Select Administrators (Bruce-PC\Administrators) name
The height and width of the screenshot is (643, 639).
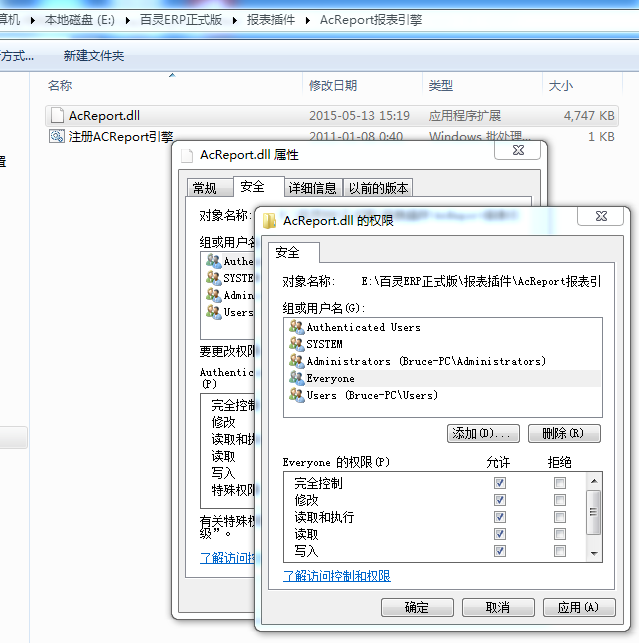(426, 361)
